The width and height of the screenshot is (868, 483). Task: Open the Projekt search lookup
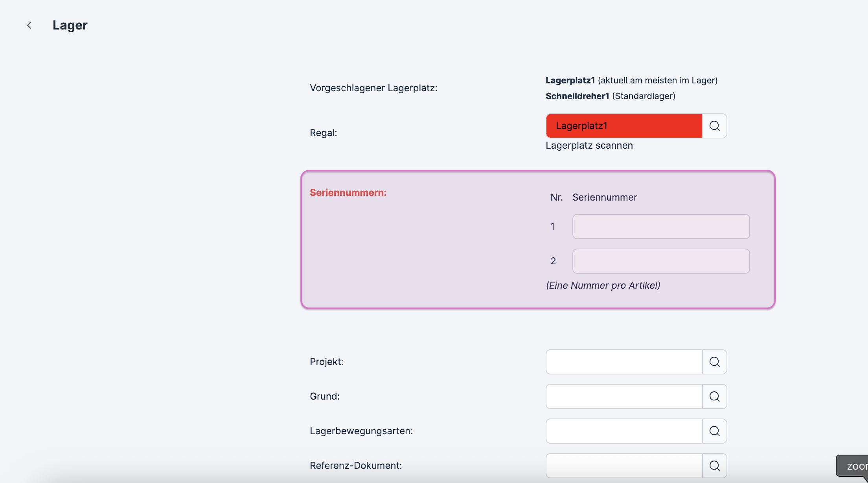(714, 362)
